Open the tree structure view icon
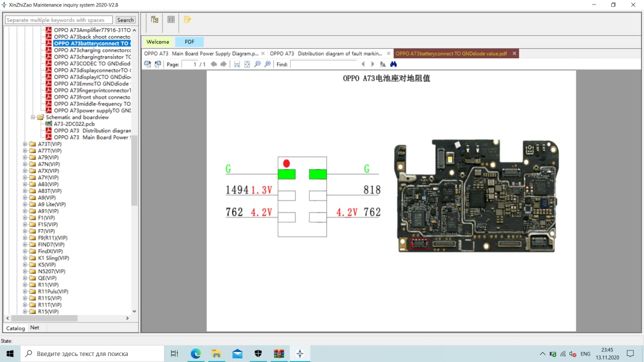644x362 pixels. [154, 20]
